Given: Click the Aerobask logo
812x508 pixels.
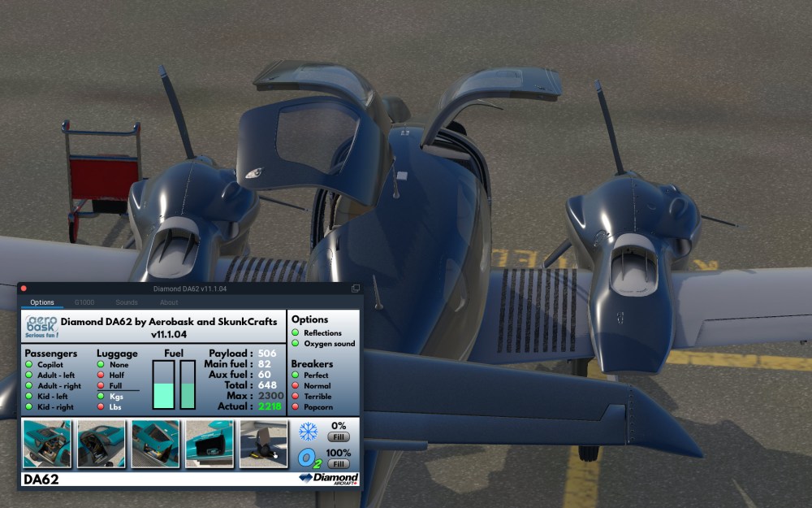Looking at the screenshot, I should point(39,328).
